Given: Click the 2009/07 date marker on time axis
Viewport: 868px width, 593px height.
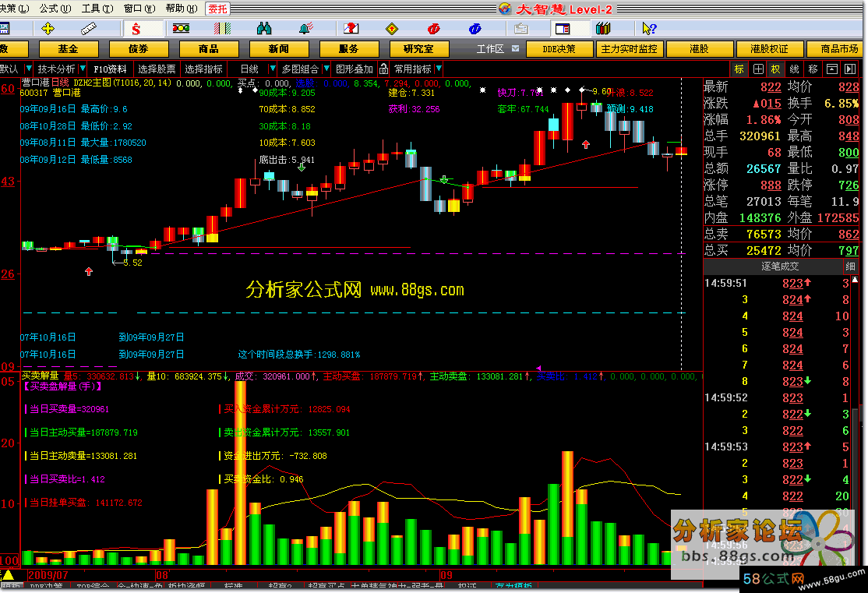Looking at the screenshot, I should click(48, 575).
